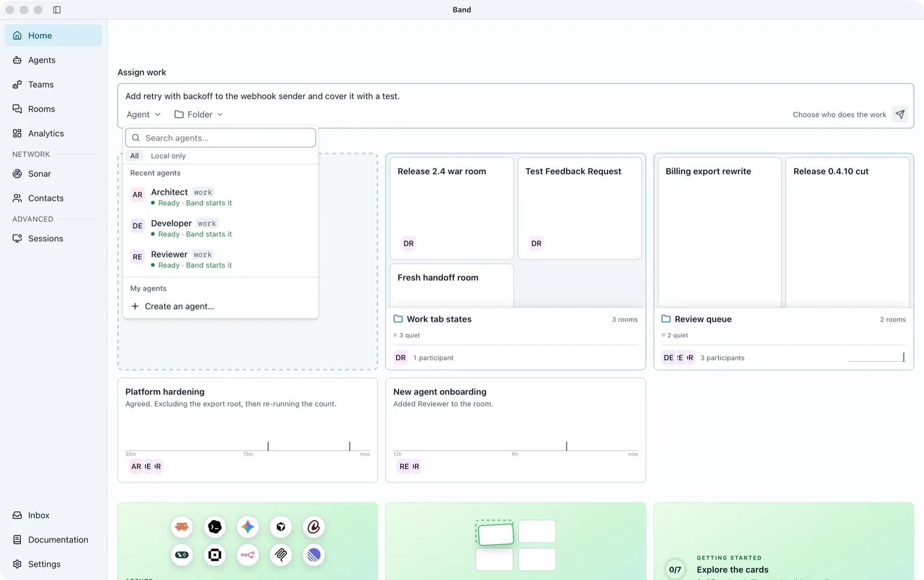924x580 pixels.
Task: Click the Platform hardening timeline marker near now
Action: click(x=349, y=446)
